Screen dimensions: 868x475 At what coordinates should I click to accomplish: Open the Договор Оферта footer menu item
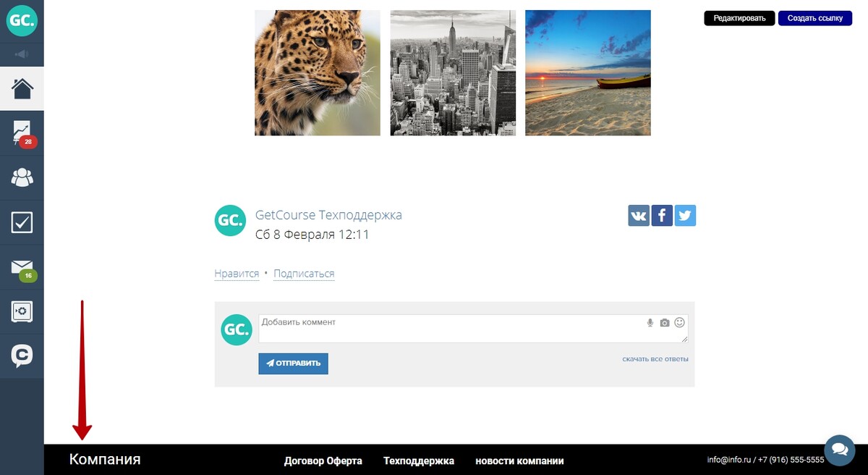(x=323, y=461)
